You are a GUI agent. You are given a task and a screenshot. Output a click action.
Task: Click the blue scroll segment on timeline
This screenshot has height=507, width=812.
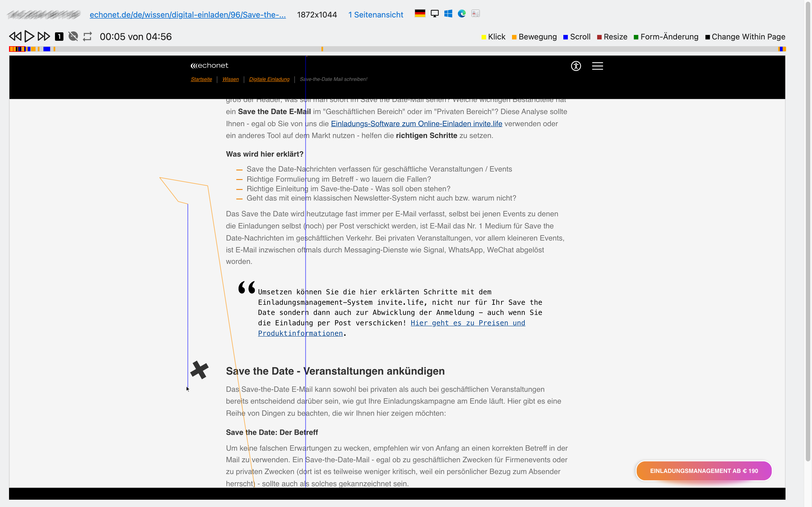[x=47, y=49]
